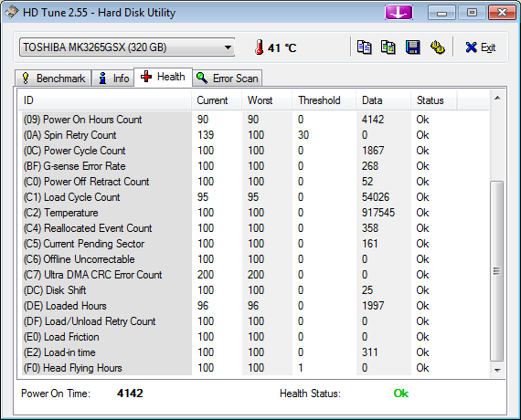Click the copy info to clipboard icon
This screenshot has width=521, height=420.
[x=364, y=47]
